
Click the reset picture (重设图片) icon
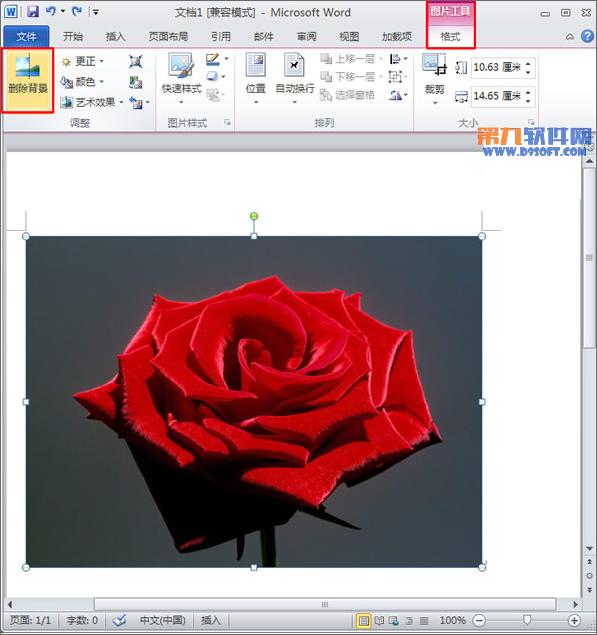135,102
